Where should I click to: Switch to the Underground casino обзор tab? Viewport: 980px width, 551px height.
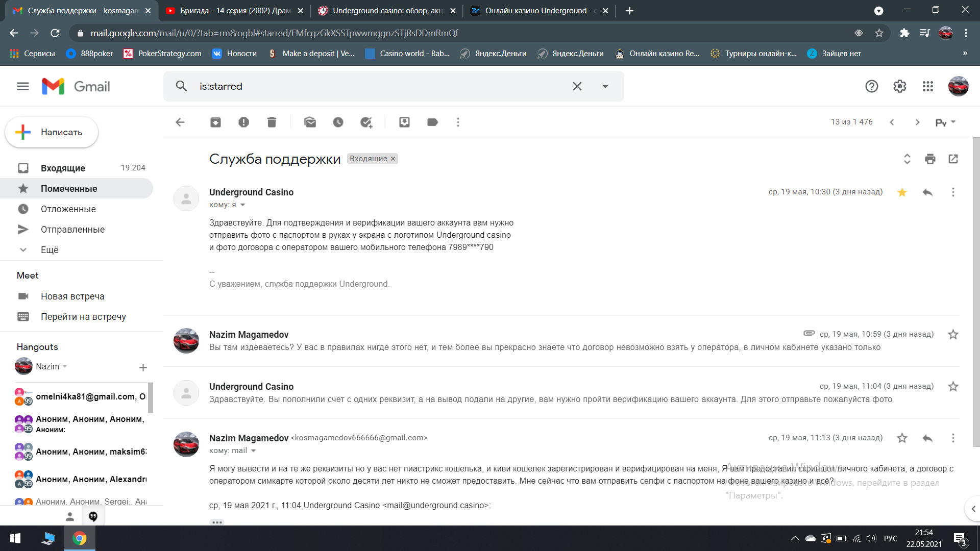coord(387,11)
